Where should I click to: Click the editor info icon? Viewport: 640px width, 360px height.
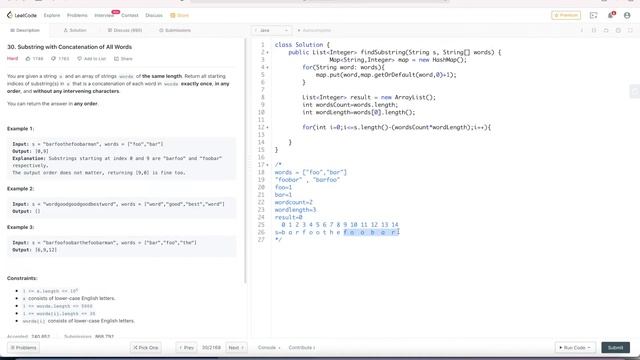click(x=582, y=30)
